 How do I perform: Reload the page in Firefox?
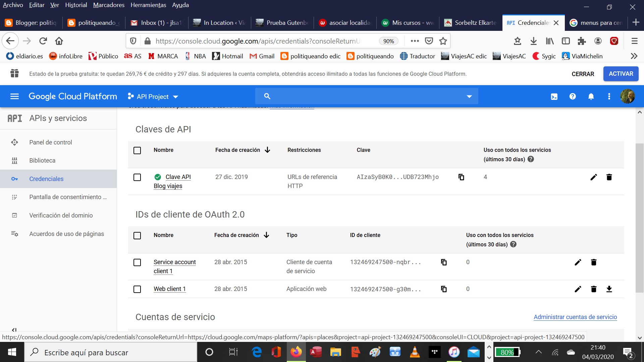43,41
